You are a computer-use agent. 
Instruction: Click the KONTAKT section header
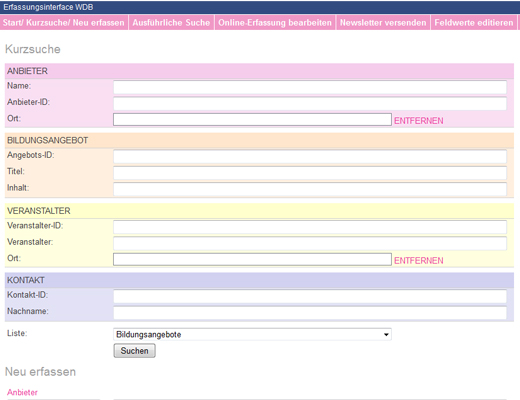tap(259, 280)
